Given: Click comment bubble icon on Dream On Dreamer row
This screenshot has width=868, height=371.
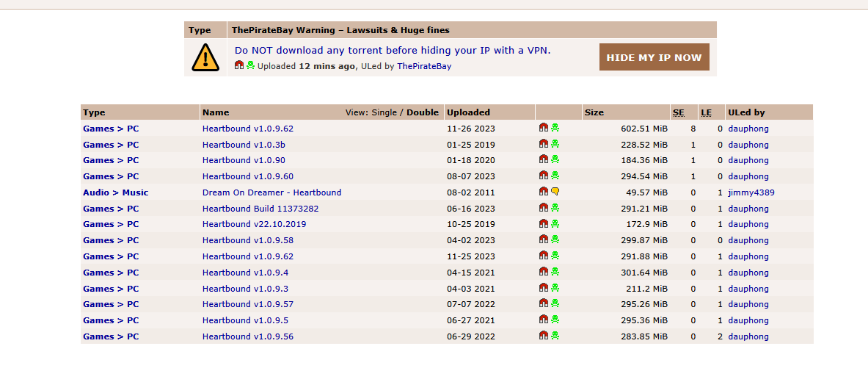Looking at the screenshot, I should (x=555, y=191).
